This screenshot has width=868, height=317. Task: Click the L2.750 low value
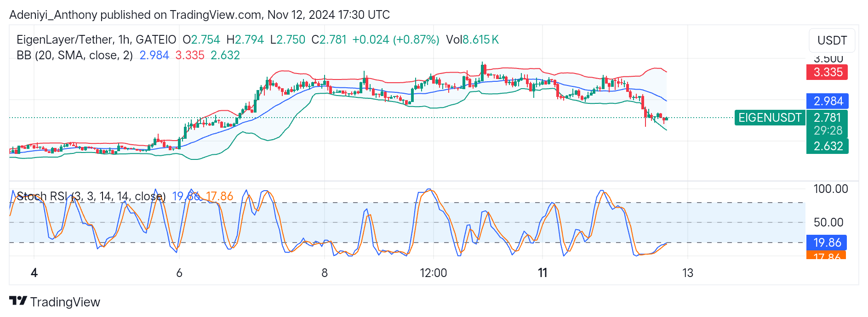tap(288, 40)
